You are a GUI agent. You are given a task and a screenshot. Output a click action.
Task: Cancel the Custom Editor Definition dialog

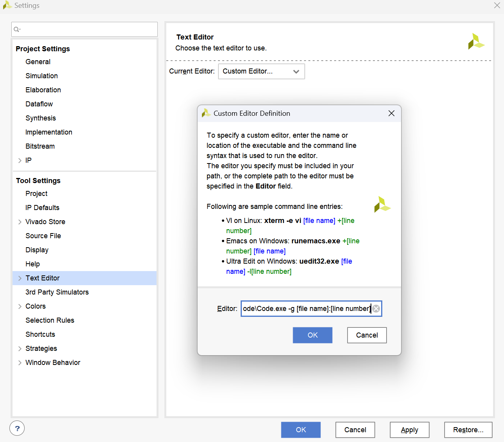[x=367, y=335]
